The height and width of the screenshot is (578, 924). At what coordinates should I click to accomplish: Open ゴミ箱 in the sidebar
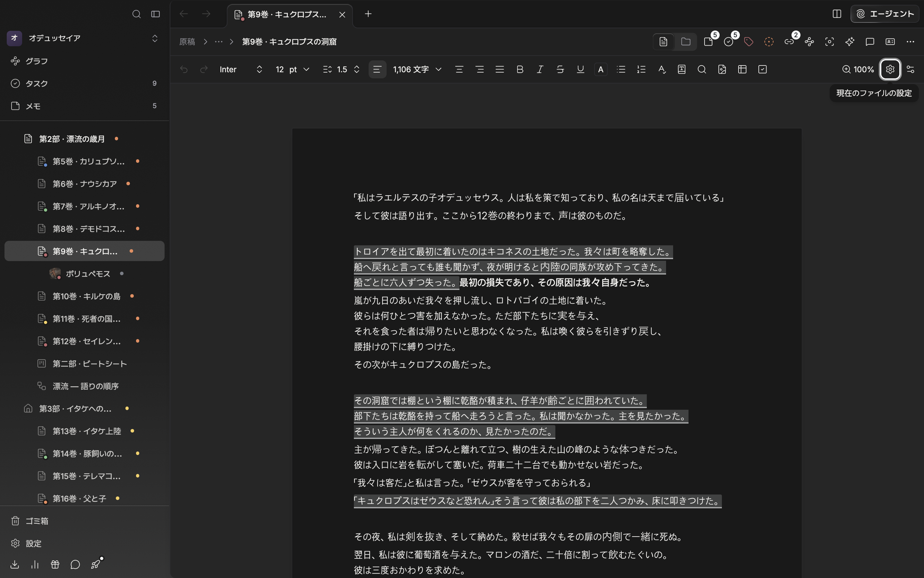tap(84, 521)
